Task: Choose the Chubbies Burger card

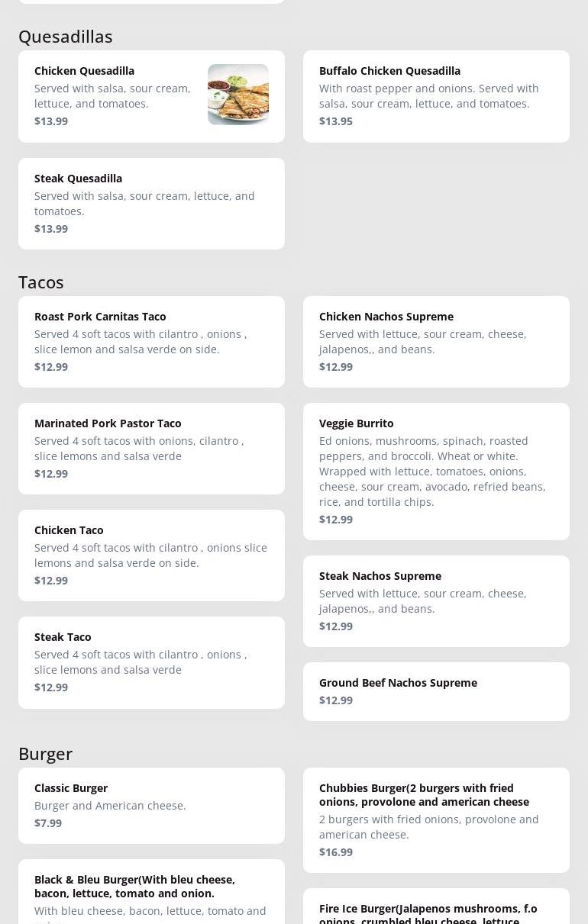Action: pos(436,820)
